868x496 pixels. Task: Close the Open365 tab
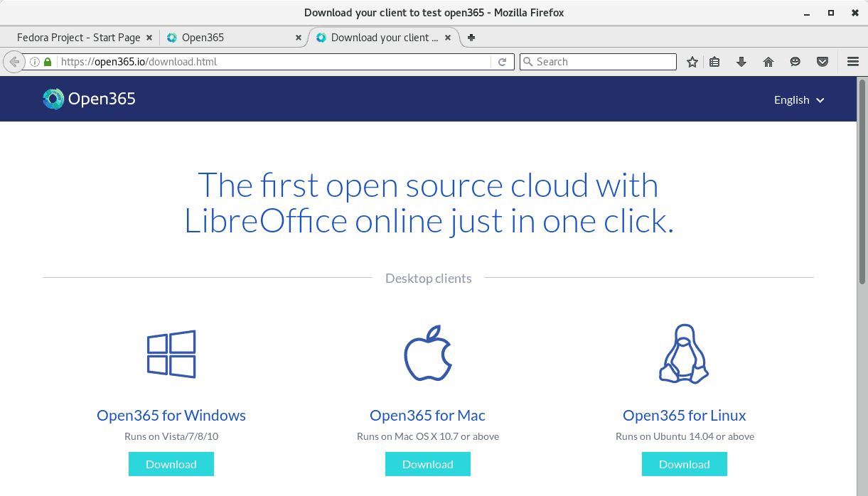[x=298, y=38]
